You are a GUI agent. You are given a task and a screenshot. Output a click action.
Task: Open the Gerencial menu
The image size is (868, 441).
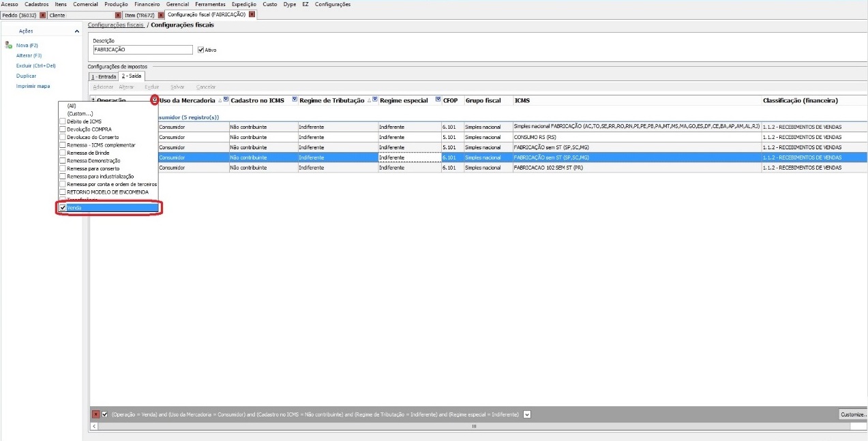[177, 4]
